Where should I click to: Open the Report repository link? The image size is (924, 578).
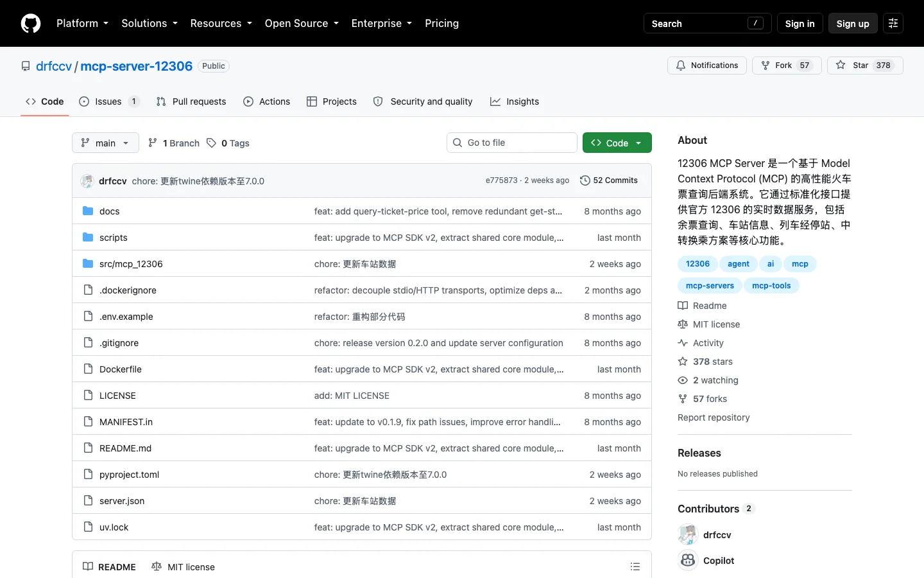tap(714, 417)
